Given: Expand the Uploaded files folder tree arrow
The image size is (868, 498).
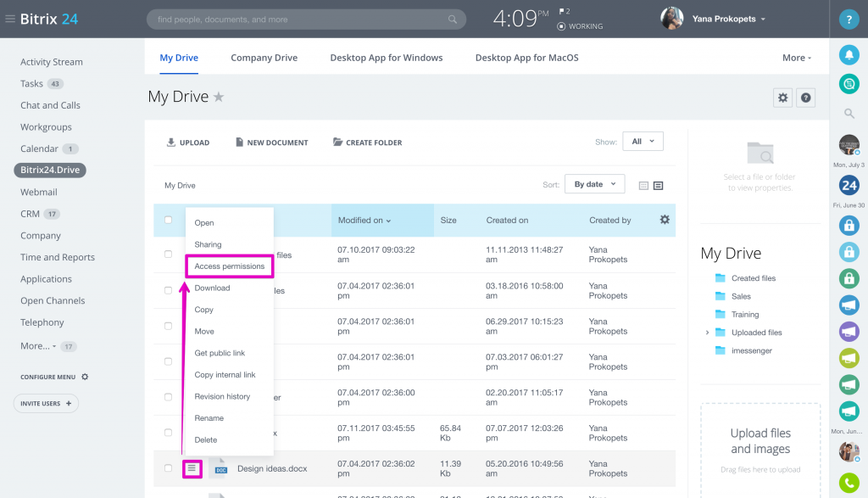Looking at the screenshot, I should click(x=707, y=333).
